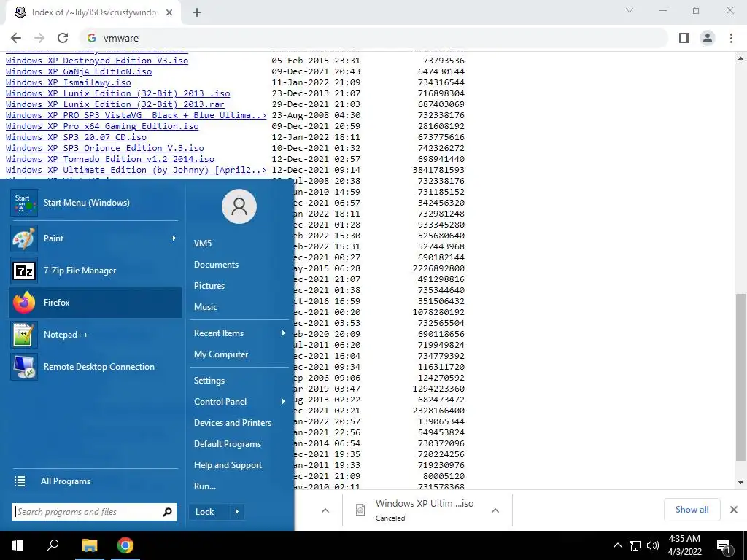Open Chrome's three-dot menu
The width and height of the screenshot is (747, 560).
point(731,38)
